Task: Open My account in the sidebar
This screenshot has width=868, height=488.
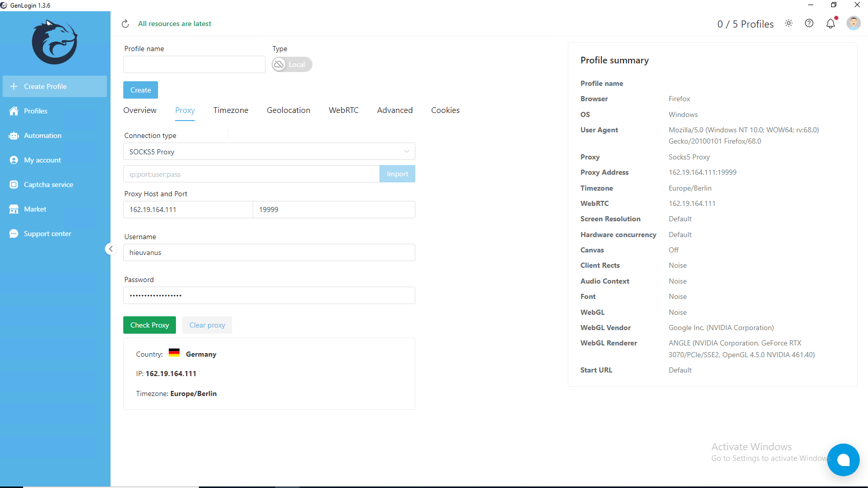Action: (55, 160)
